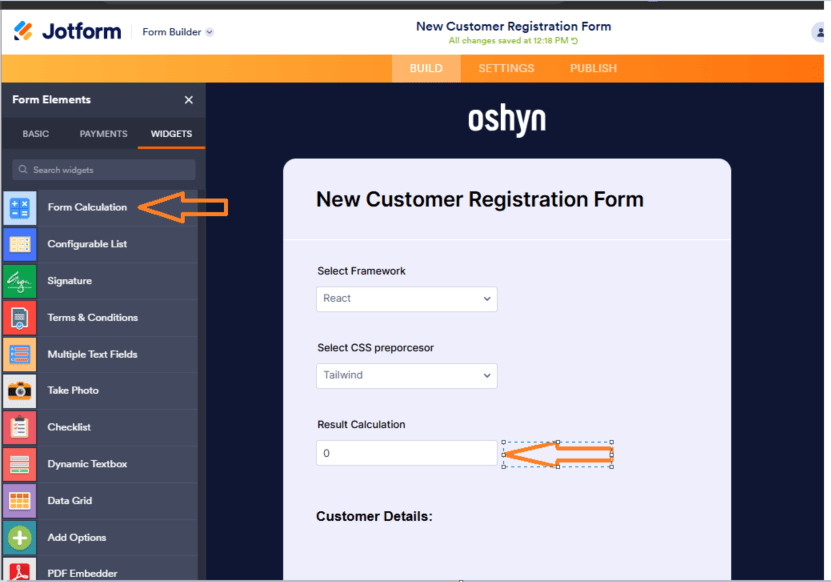
Task: Click the Data Grid label
Action: point(69,500)
